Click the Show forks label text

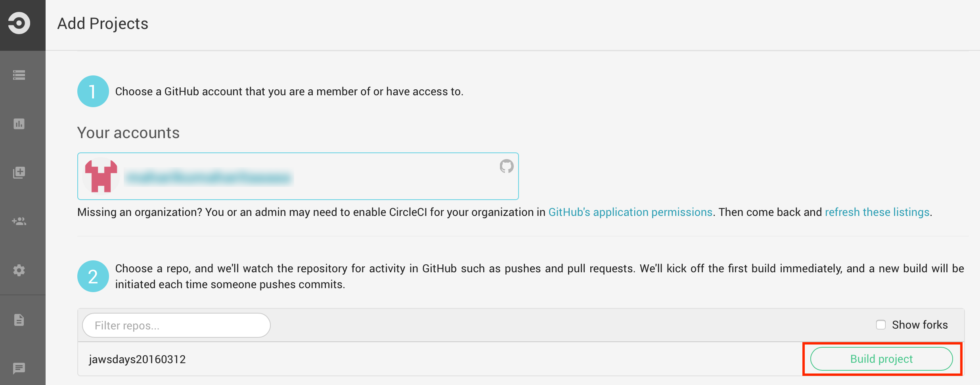(x=919, y=325)
